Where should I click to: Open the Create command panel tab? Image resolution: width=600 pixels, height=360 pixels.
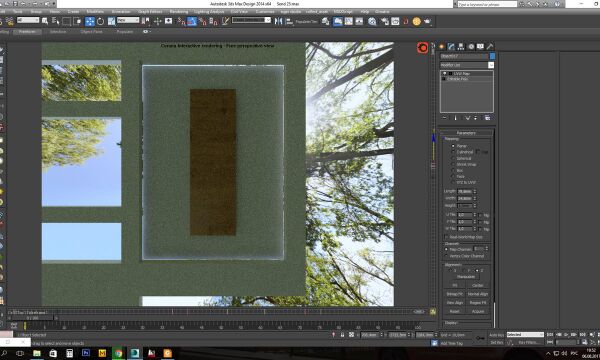click(442, 46)
